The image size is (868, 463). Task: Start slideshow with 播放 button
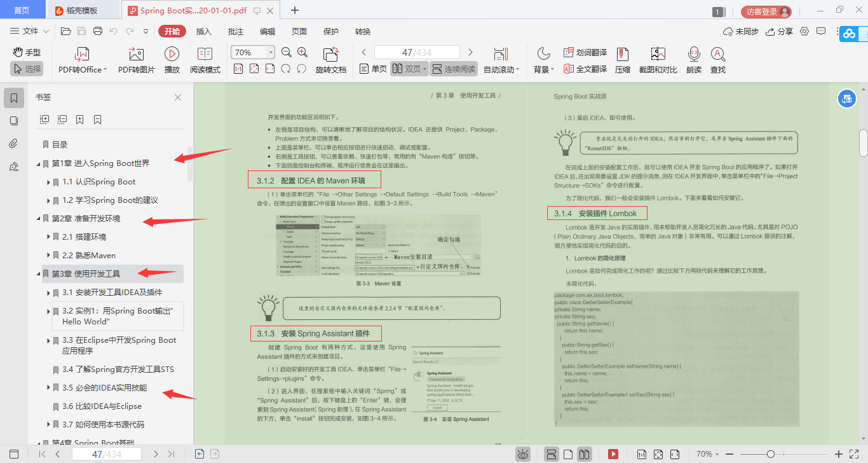pyautogui.click(x=172, y=61)
